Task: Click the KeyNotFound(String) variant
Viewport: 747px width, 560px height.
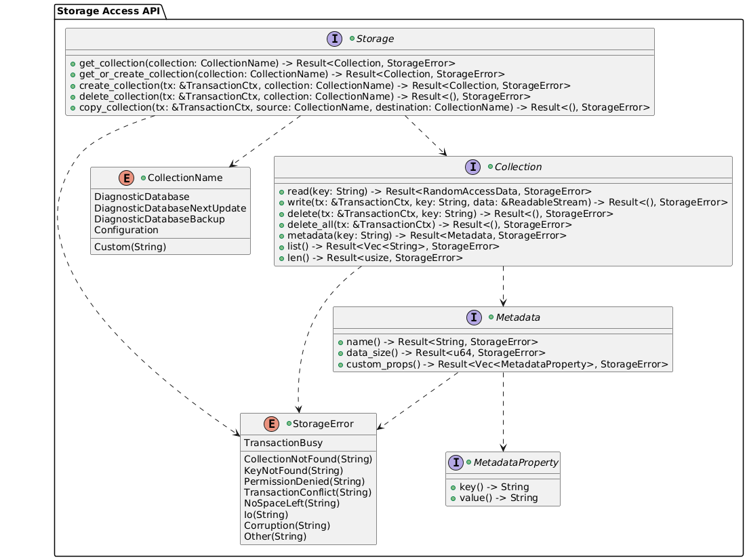Action: [294, 471]
